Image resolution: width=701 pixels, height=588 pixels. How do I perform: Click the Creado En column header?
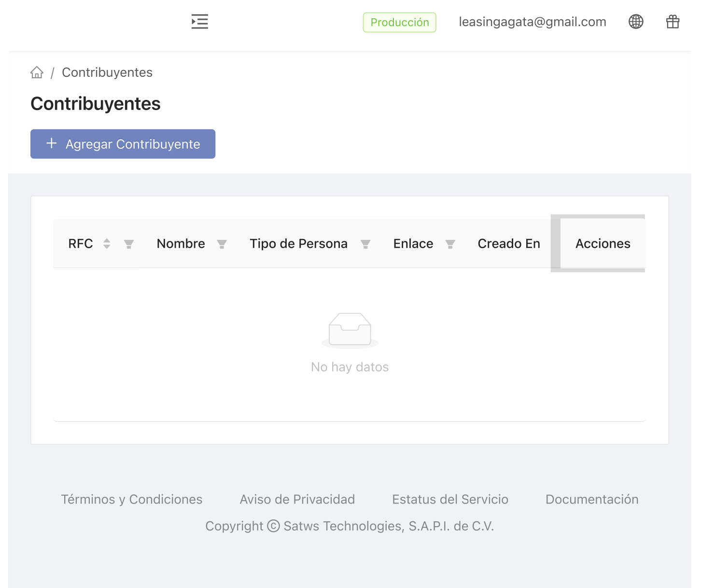pos(509,244)
